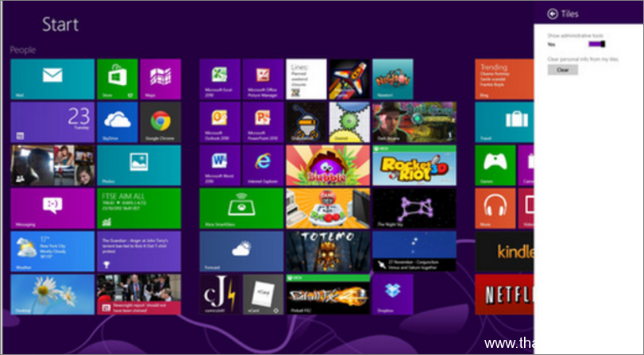The height and width of the screenshot is (355, 644).
Task: Open the SkyDrive tile
Action: pyautogui.click(x=117, y=122)
